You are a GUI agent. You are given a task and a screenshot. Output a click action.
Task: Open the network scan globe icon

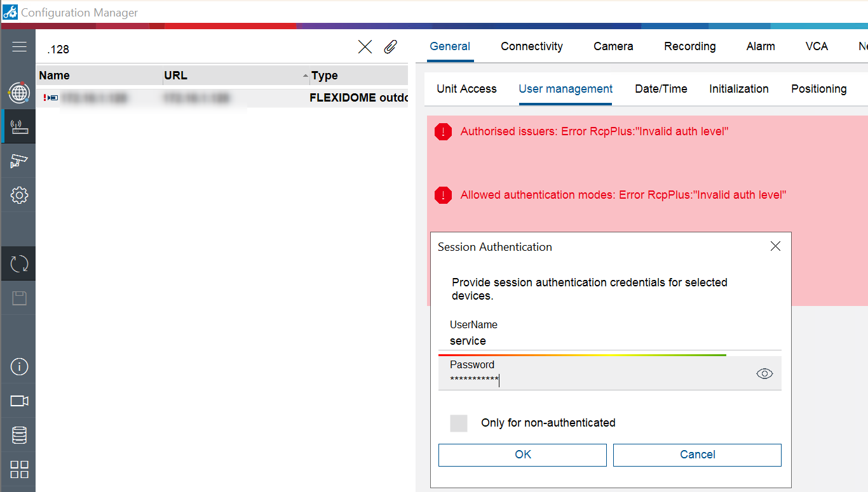[x=18, y=93]
